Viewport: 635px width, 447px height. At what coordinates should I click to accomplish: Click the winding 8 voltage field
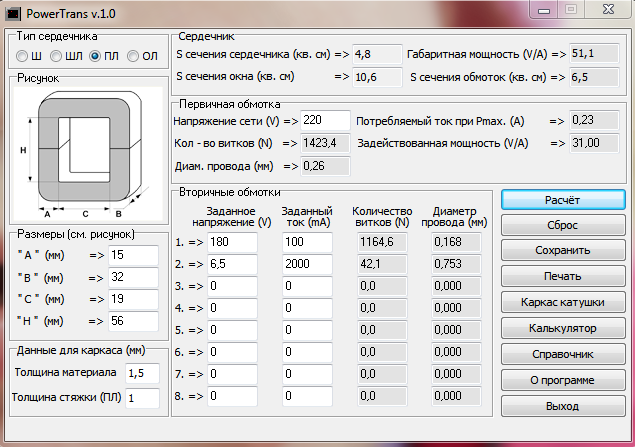pyautogui.click(x=232, y=396)
